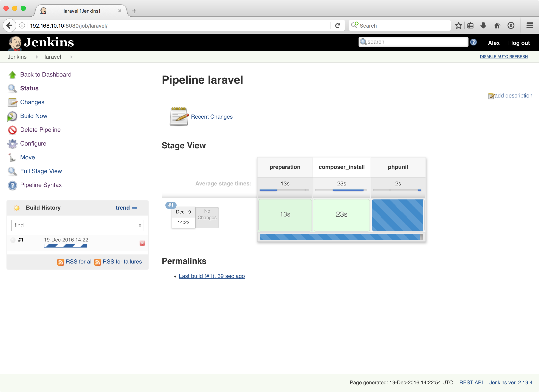Click the REST API footer link
The width and height of the screenshot is (539, 392).
pos(471,383)
